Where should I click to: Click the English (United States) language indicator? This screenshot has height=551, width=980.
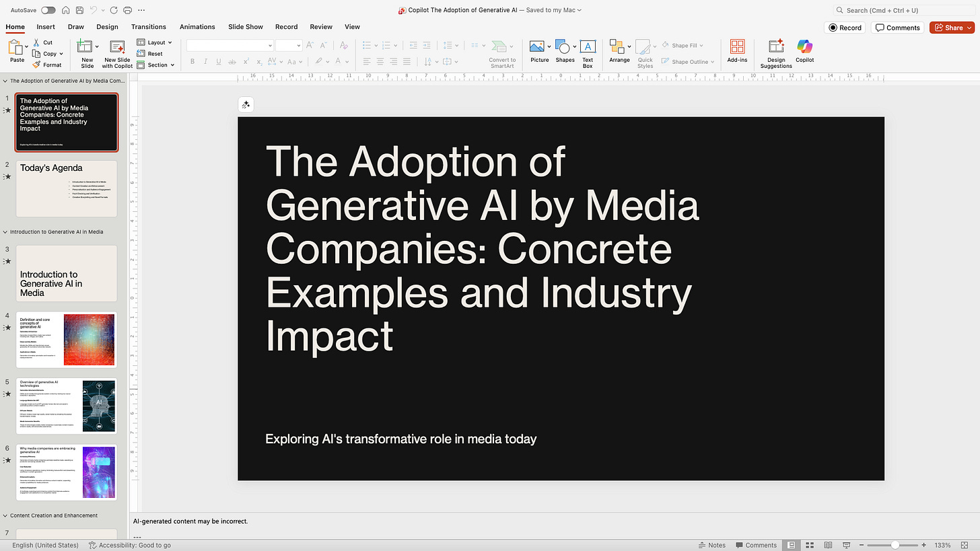pyautogui.click(x=45, y=545)
